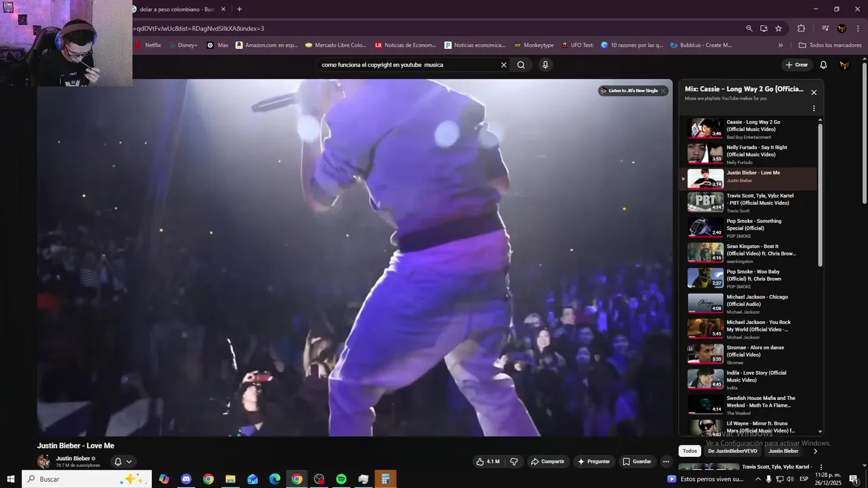Play Michael Jackson - Chicago audio
Screen dimensions: 868x488
point(749,304)
